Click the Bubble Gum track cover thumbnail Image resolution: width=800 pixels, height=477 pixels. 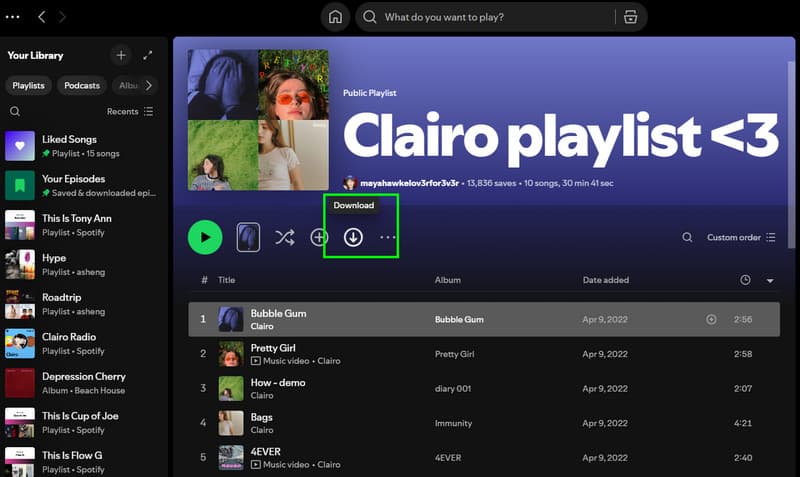coord(231,319)
